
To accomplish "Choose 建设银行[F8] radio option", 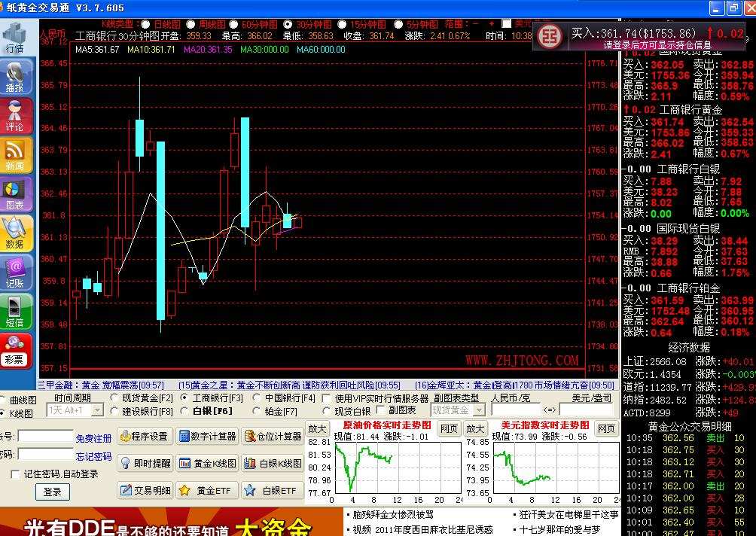I will [114, 411].
